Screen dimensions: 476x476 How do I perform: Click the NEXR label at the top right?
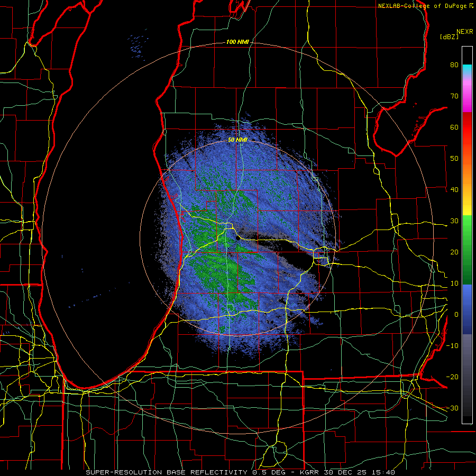465,32
